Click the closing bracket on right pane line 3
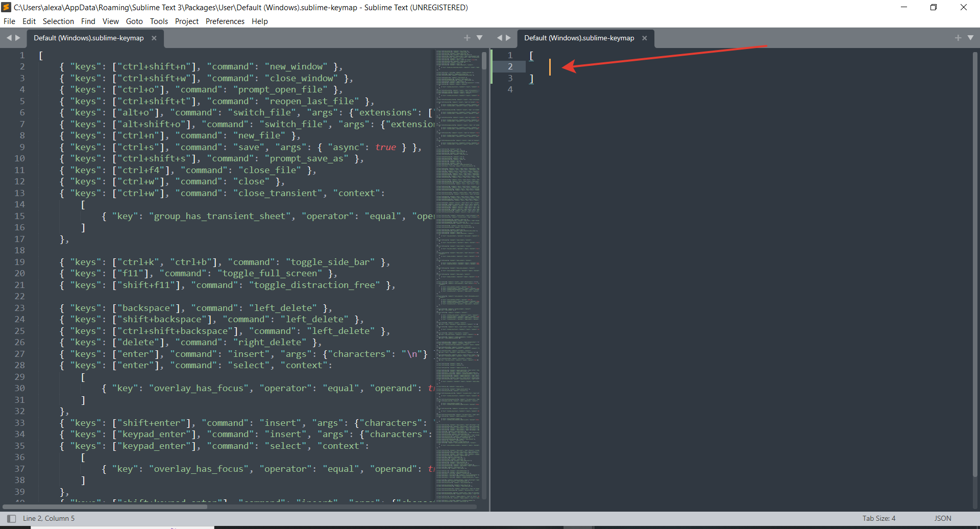The height and width of the screenshot is (529, 980). coord(531,78)
